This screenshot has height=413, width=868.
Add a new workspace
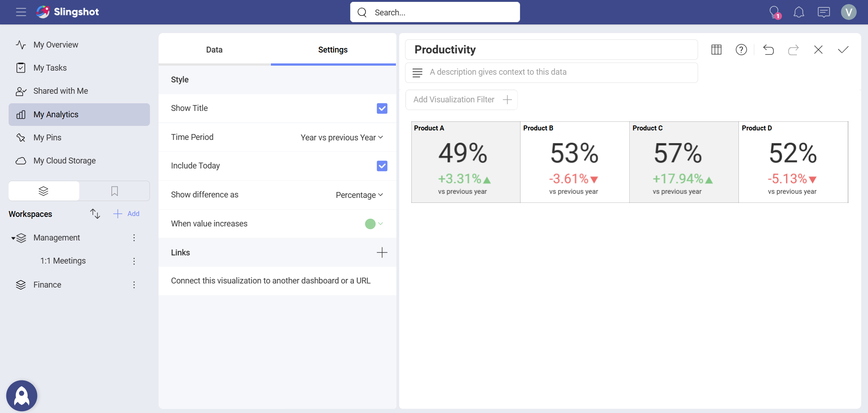click(x=126, y=213)
